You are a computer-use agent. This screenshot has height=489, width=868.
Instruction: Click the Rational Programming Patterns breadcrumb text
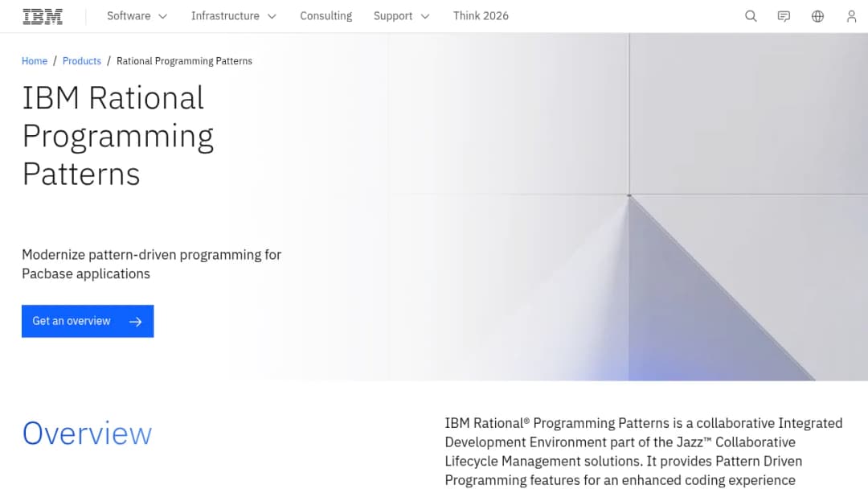pyautogui.click(x=184, y=61)
